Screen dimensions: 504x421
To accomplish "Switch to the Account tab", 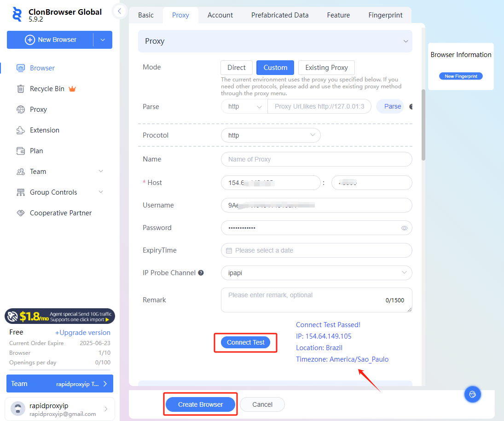I will pyautogui.click(x=220, y=15).
